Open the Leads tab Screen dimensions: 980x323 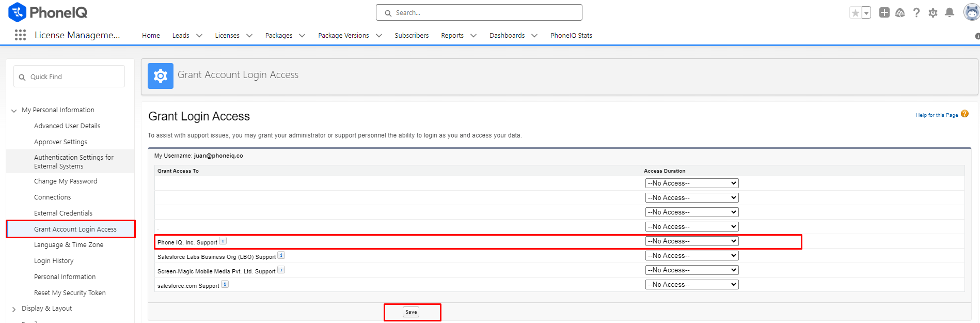181,35
